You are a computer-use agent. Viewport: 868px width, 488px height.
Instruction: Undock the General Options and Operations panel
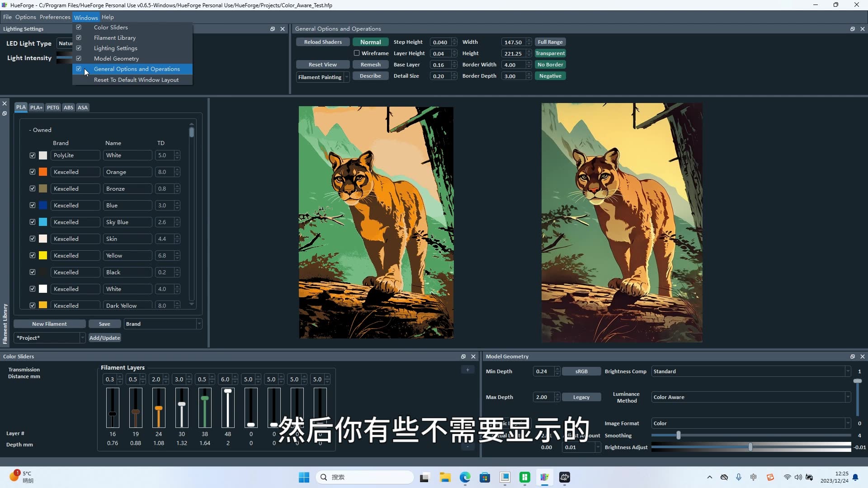[x=852, y=28]
